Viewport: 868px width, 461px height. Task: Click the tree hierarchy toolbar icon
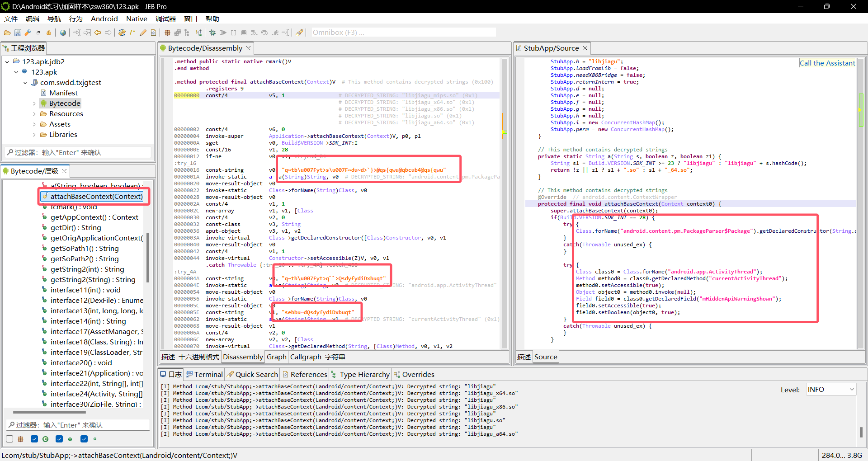[187, 33]
